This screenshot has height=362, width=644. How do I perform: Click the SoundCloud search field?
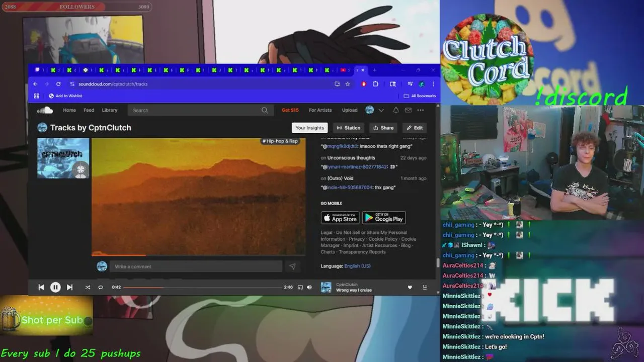click(200, 110)
